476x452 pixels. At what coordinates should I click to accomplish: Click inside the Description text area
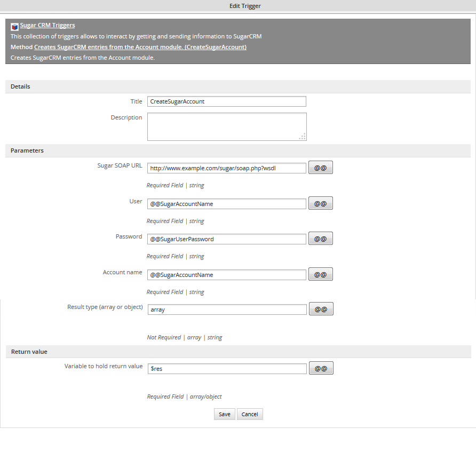click(226, 126)
